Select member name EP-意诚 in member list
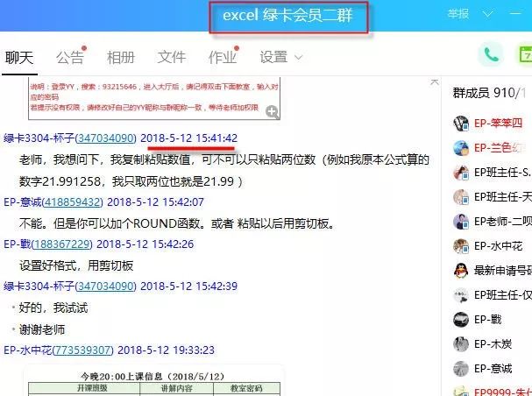Screen dimensions: 532x396 (493, 369)
